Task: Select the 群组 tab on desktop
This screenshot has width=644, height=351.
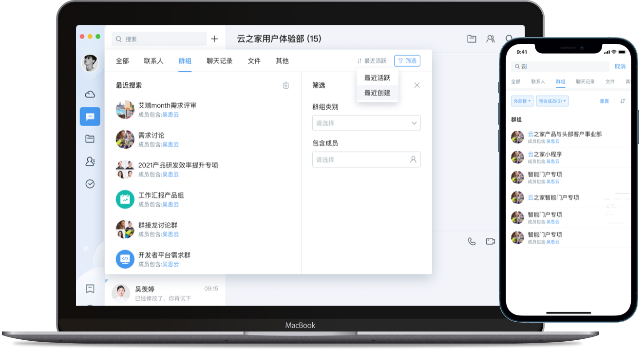Action: point(185,61)
